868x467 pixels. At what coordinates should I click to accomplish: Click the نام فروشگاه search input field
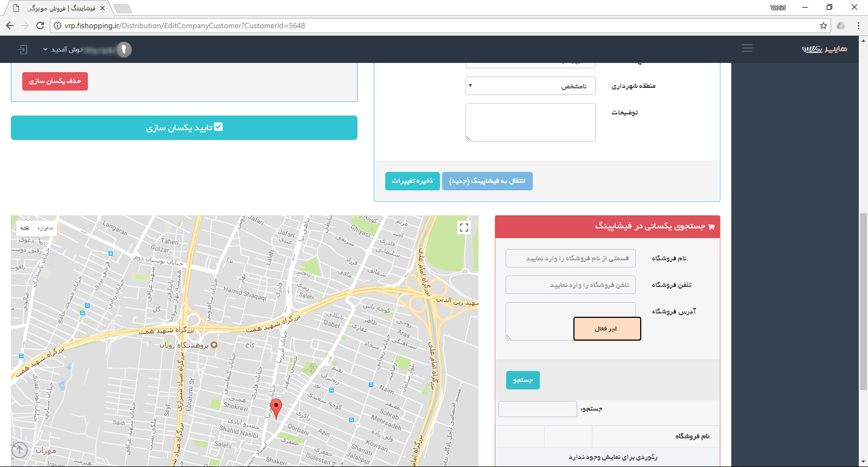pyautogui.click(x=570, y=258)
